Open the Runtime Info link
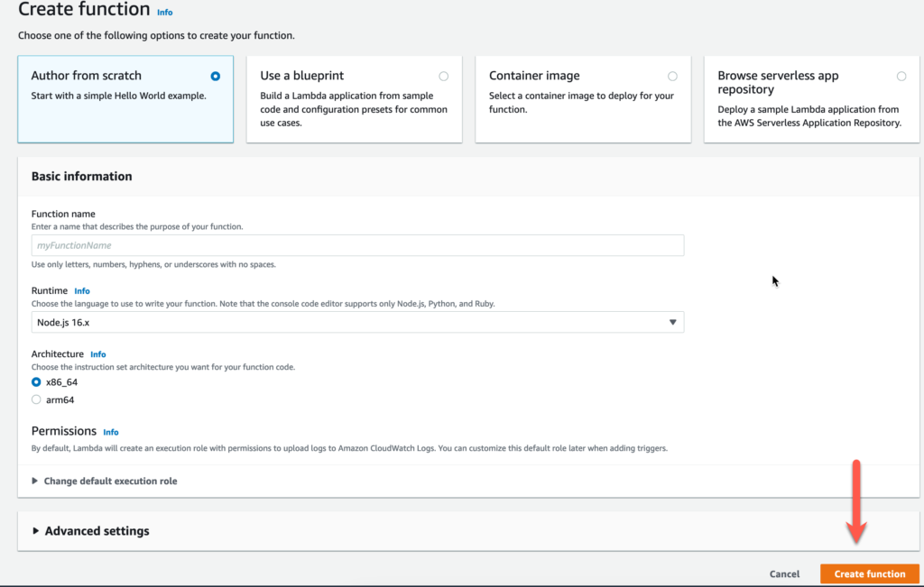924x587 pixels. [82, 291]
